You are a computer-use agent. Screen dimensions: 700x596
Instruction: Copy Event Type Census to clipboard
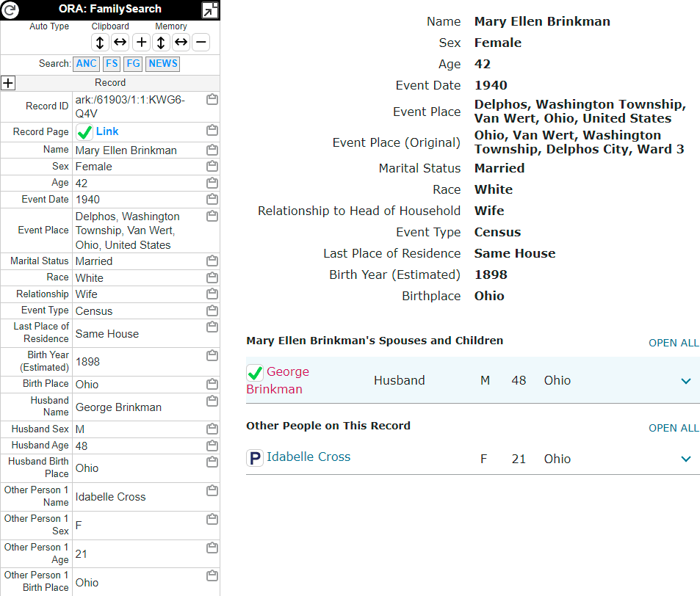[212, 310]
